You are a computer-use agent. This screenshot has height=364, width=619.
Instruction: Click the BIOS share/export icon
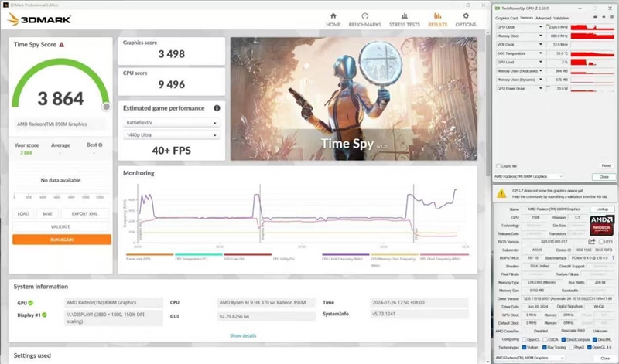(x=591, y=241)
